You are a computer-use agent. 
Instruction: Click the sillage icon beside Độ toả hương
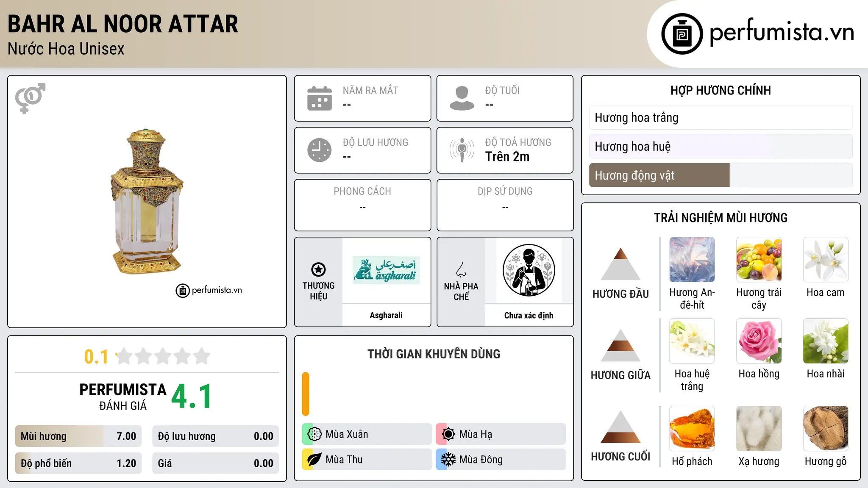point(462,150)
